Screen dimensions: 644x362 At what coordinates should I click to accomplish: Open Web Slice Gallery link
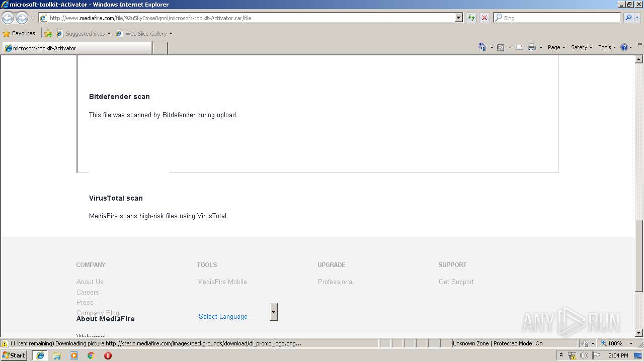point(144,34)
